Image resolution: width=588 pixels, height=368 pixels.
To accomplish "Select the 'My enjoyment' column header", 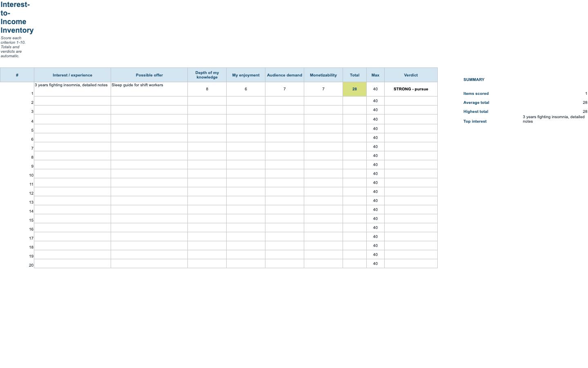I will 246,75.
